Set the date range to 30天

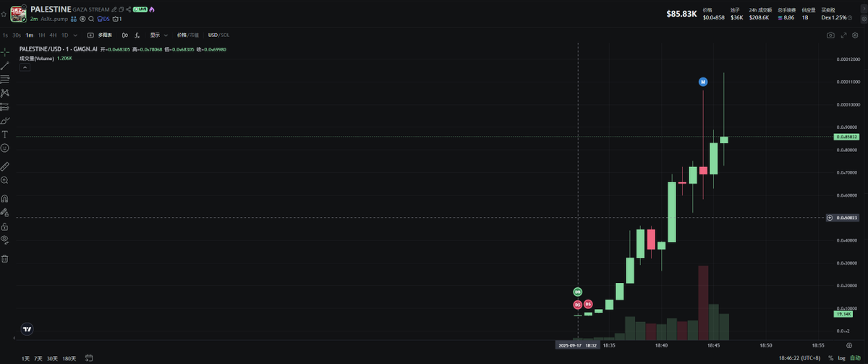click(52, 358)
